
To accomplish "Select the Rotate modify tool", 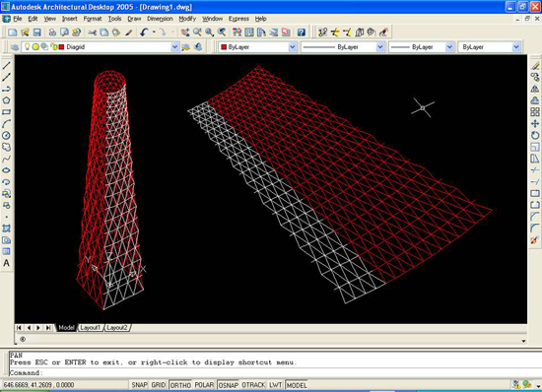I will (535, 135).
